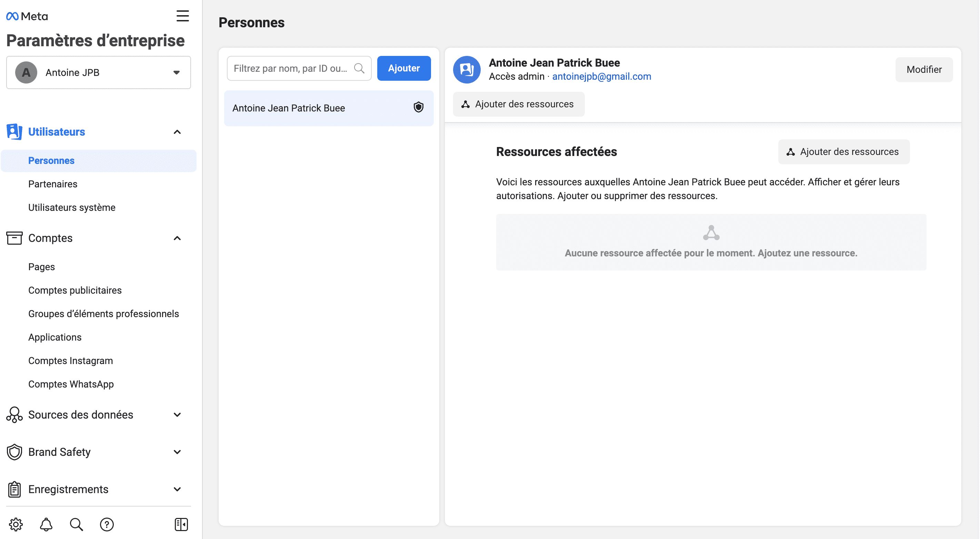The image size is (980, 539).
Task: Click the Utilisateurs section heading
Action: tap(57, 132)
